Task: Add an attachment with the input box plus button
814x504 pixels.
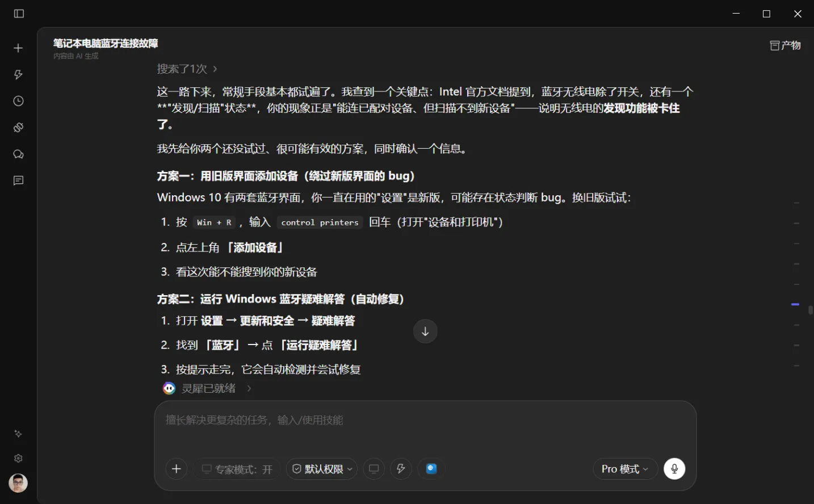Action: 177,469
